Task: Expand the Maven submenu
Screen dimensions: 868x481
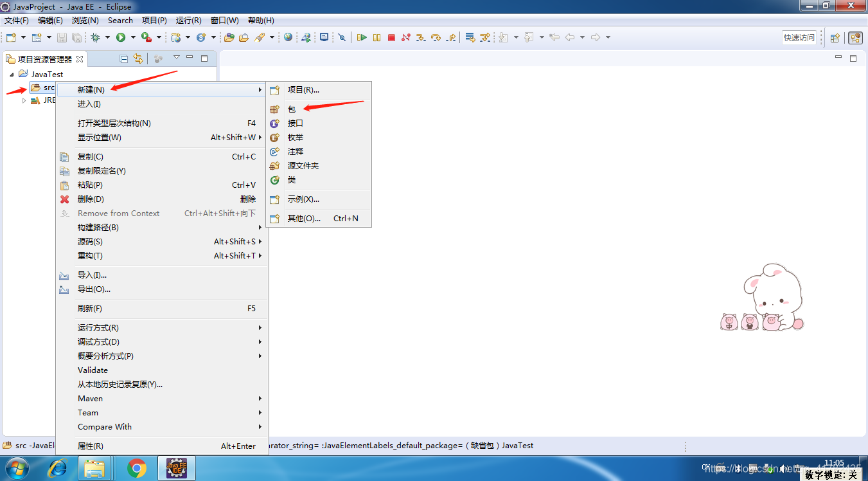Action: (x=162, y=399)
